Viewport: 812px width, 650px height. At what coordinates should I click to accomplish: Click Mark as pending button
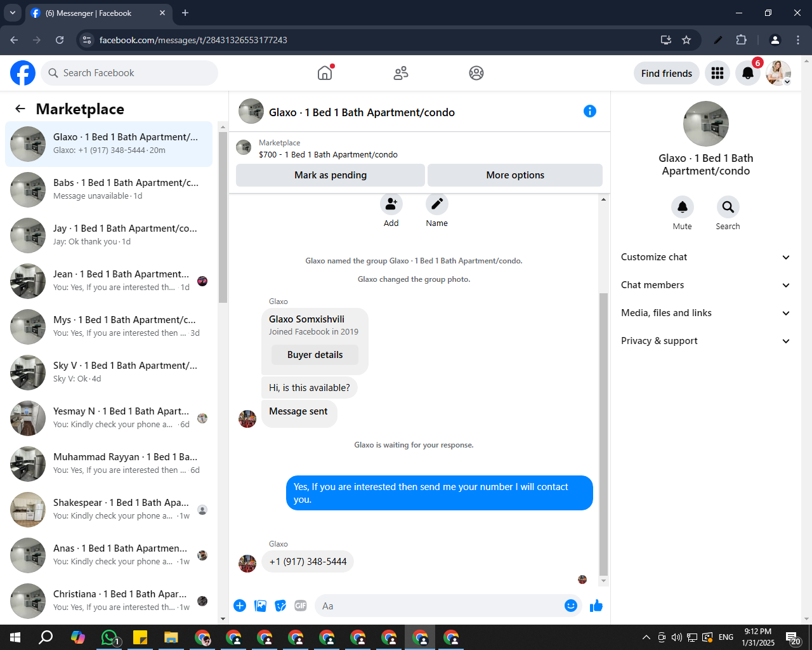[x=331, y=175]
